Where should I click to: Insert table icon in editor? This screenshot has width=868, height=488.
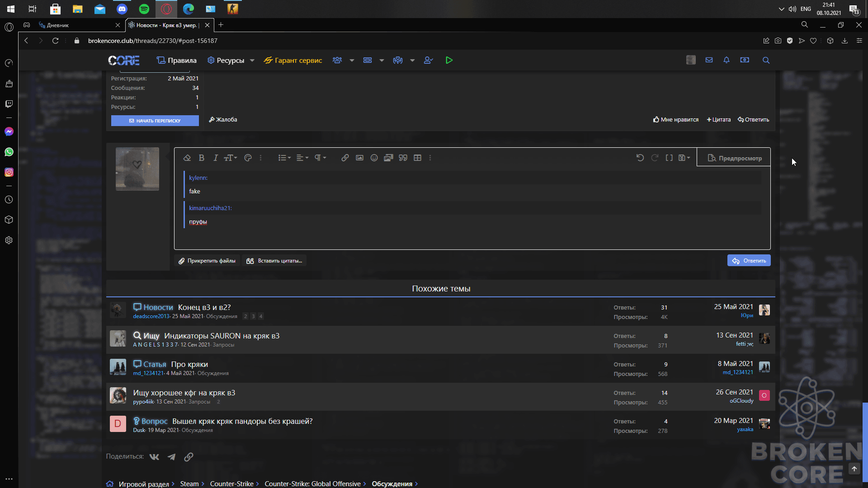(417, 158)
